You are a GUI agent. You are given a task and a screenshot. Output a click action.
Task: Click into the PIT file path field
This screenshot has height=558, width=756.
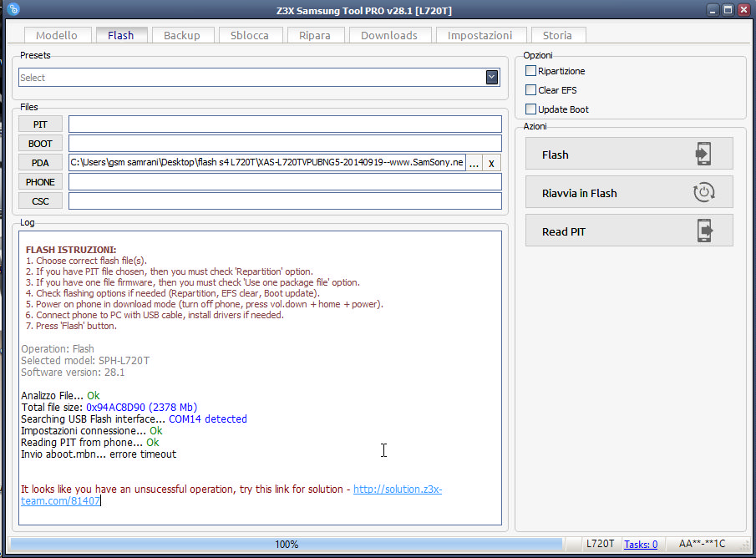pos(285,124)
